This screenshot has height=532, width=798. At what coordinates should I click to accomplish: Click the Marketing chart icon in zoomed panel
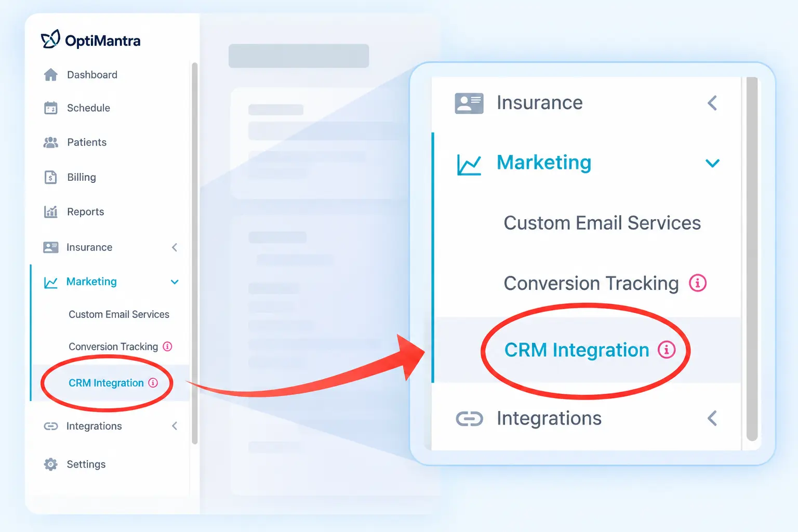coord(469,164)
